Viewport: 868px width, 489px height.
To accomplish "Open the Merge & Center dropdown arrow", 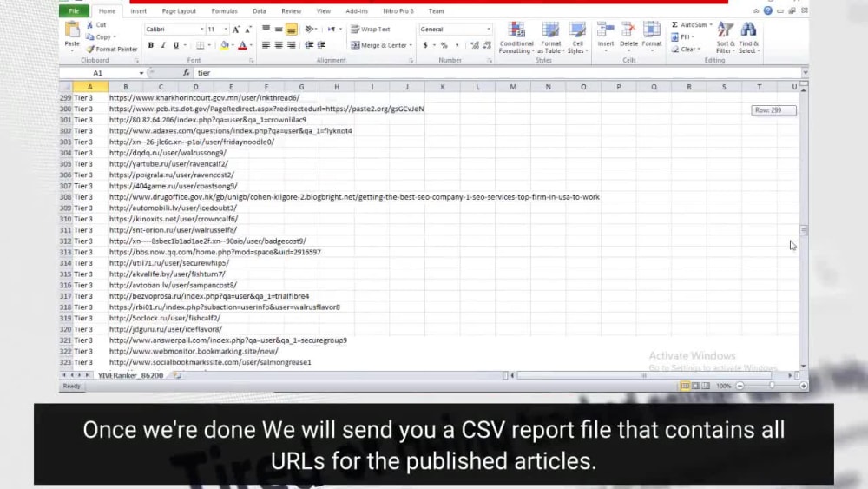I will 411,45.
